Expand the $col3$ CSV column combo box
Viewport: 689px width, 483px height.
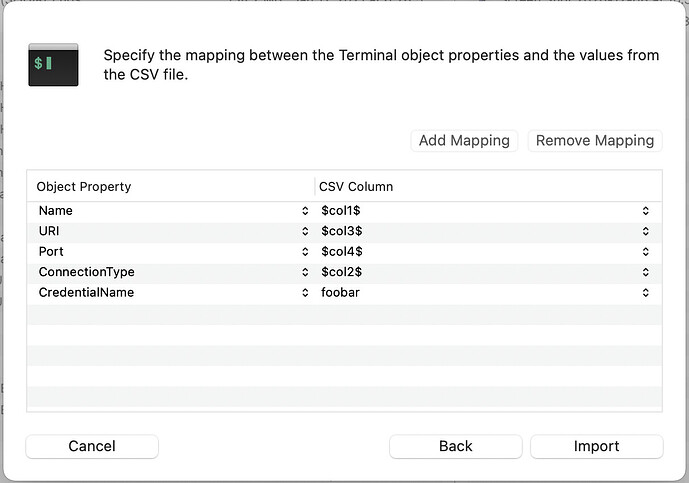pos(646,231)
